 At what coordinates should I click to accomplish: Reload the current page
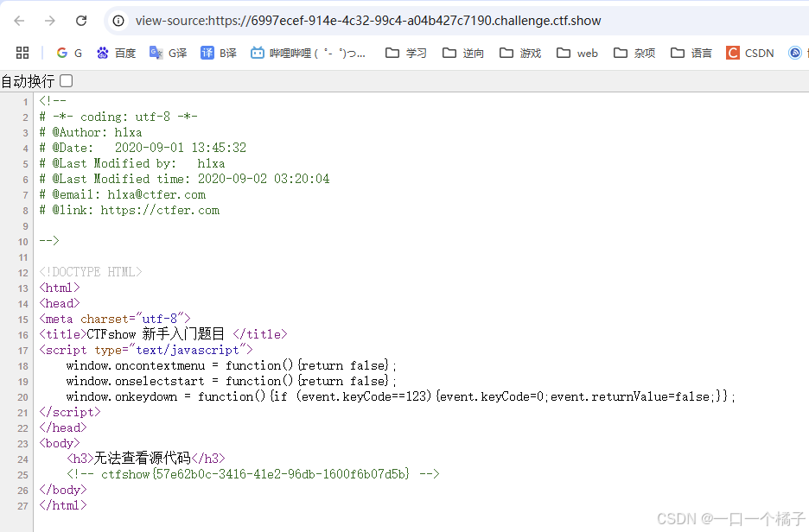click(x=81, y=21)
